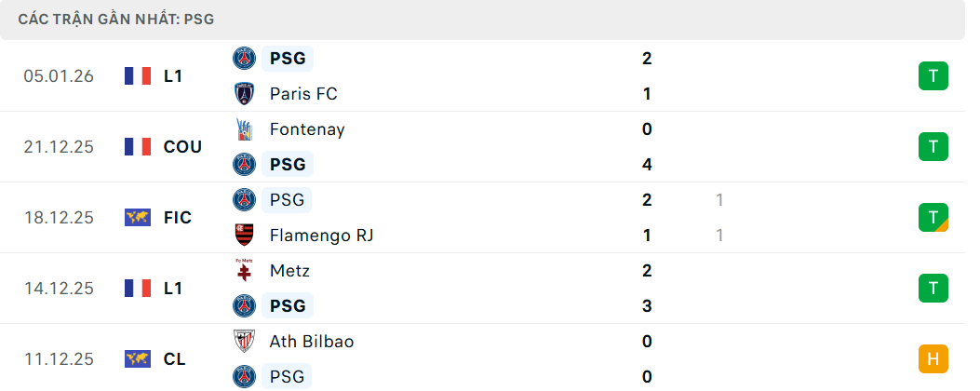The width and height of the screenshot is (980, 391).
Task: Click the French flag in the 14.12.25 row
Action: pos(138,289)
